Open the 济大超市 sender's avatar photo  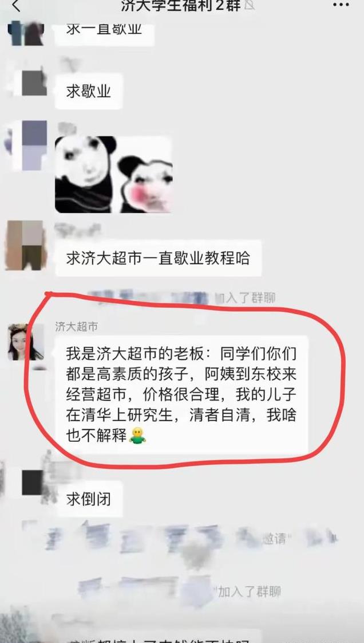[25, 342]
